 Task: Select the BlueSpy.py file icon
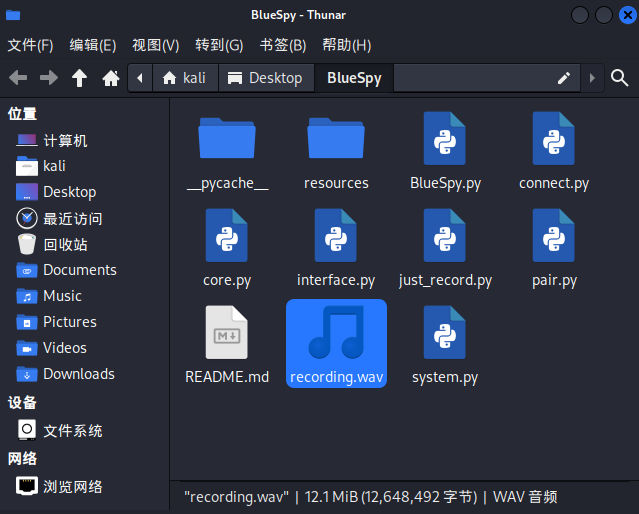tap(445, 139)
